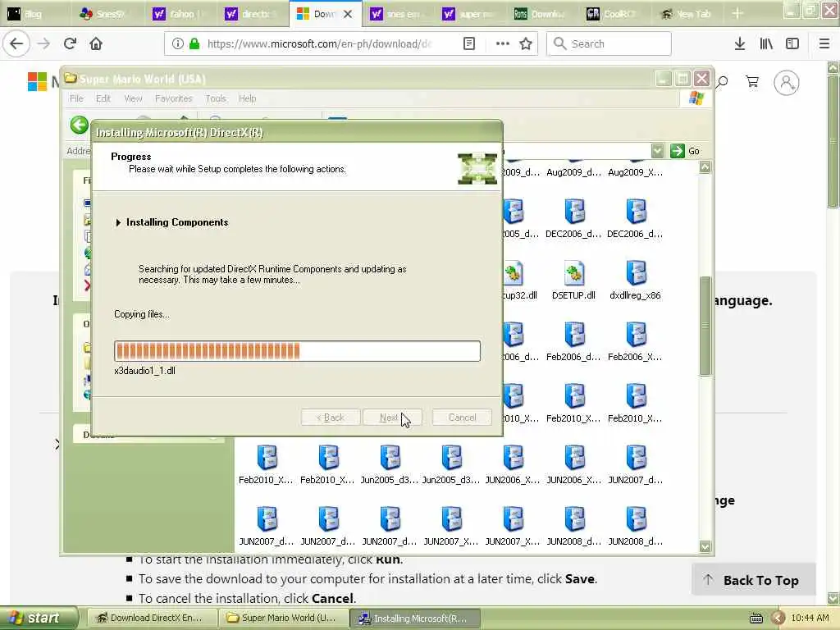This screenshot has height=630, width=840.
Task: Click Windows Start button
Action: tap(38, 619)
